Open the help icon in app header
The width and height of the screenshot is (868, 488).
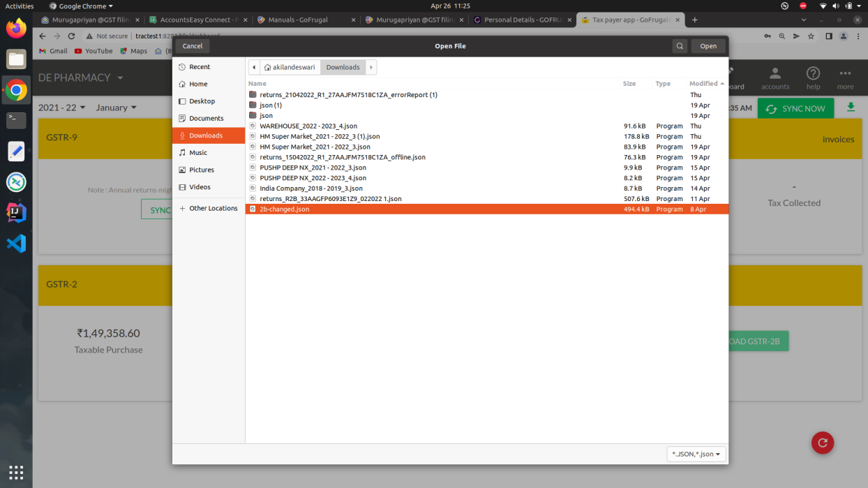tap(813, 78)
